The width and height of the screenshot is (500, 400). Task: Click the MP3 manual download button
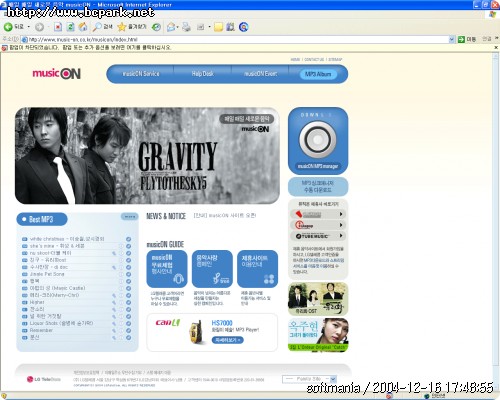[x=318, y=187]
